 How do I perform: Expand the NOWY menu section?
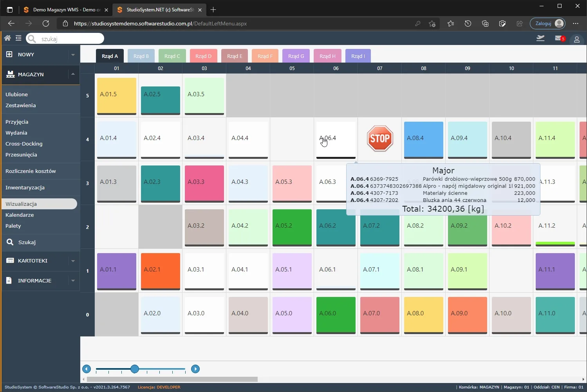point(73,55)
